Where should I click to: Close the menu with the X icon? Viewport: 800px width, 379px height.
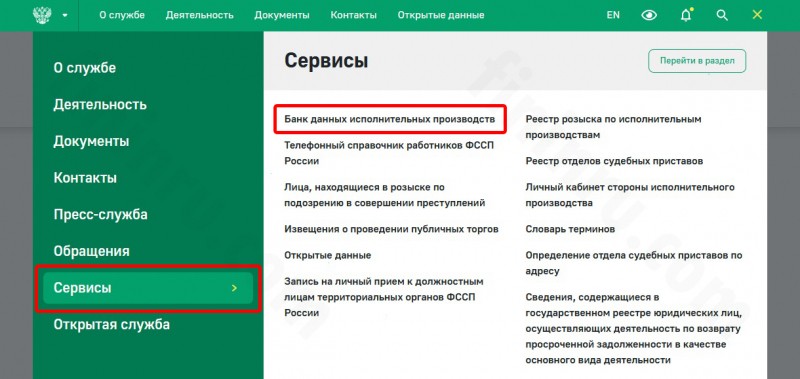click(x=757, y=15)
